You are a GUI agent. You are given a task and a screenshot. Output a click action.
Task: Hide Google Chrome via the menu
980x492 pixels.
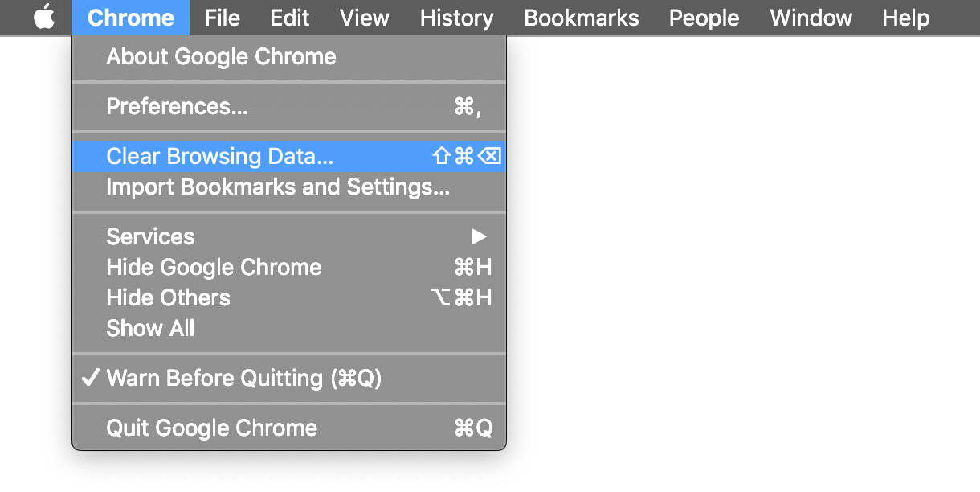[x=214, y=267]
